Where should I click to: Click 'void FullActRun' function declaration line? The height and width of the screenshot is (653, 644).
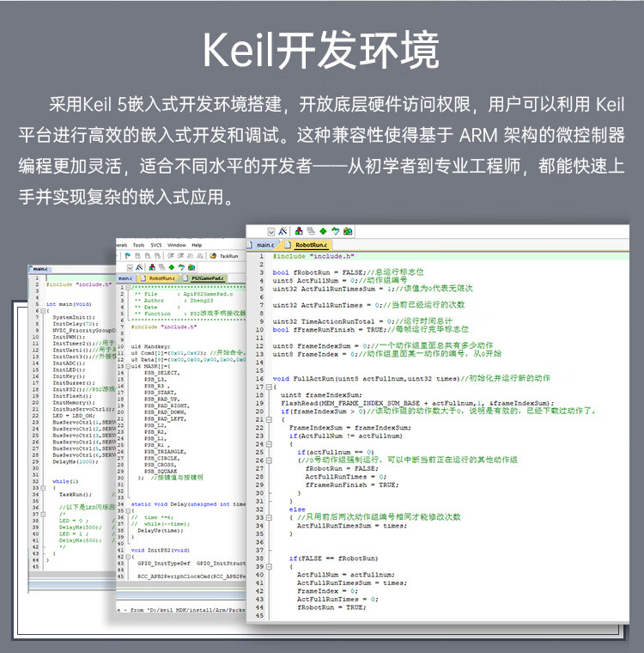(x=411, y=379)
